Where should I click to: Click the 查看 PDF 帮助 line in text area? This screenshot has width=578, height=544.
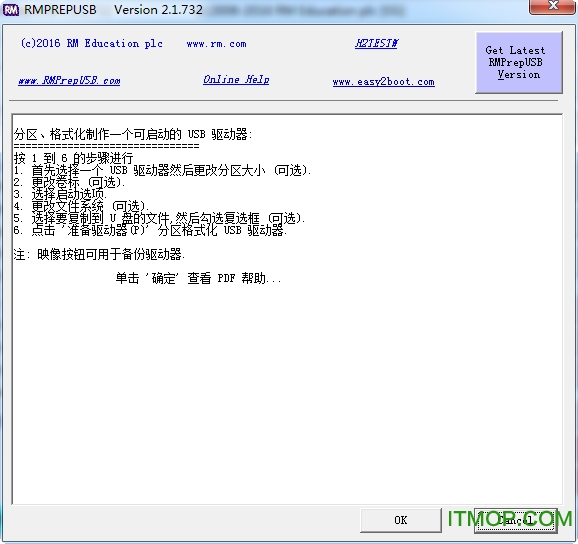pyautogui.click(x=199, y=278)
